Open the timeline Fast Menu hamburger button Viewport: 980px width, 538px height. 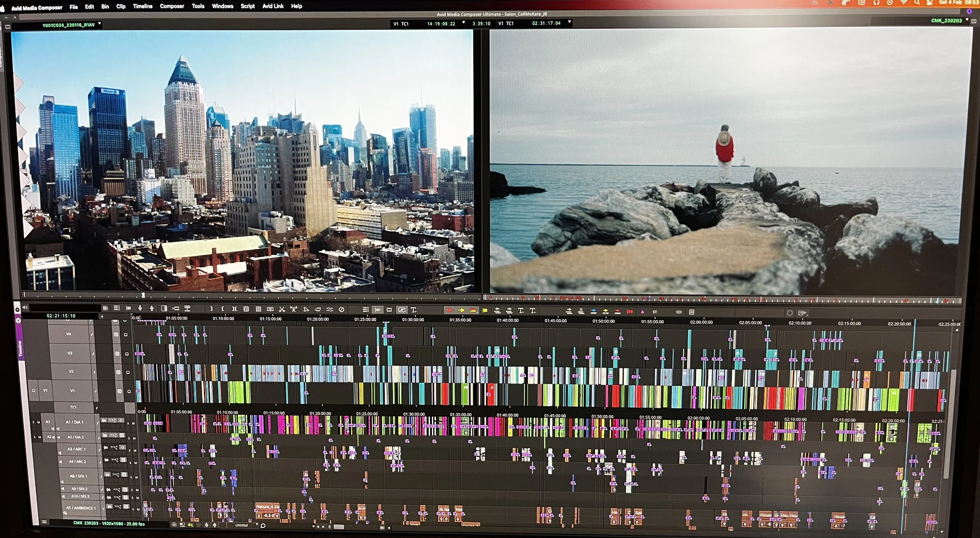44,522
